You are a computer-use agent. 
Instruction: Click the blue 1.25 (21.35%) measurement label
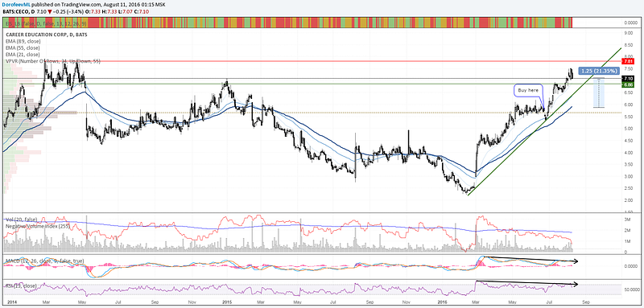point(598,71)
